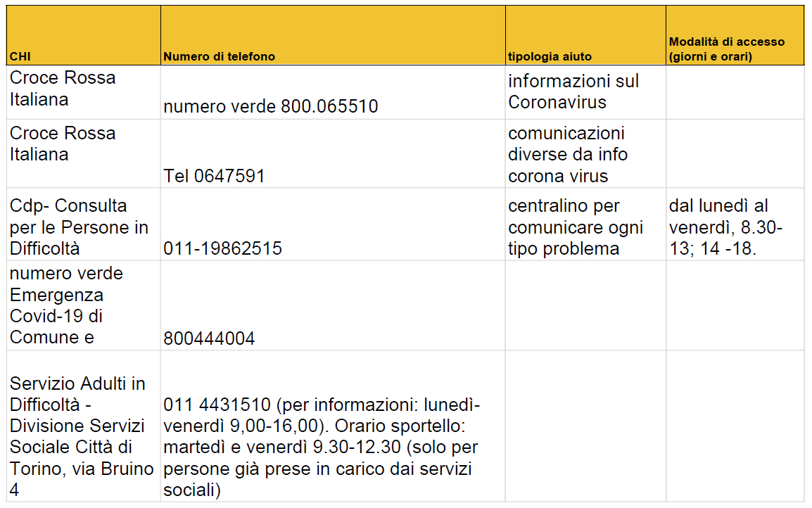
Task: Select empty tipologia aiuto cell in 800444004 row
Action: (x=585, y=305)
